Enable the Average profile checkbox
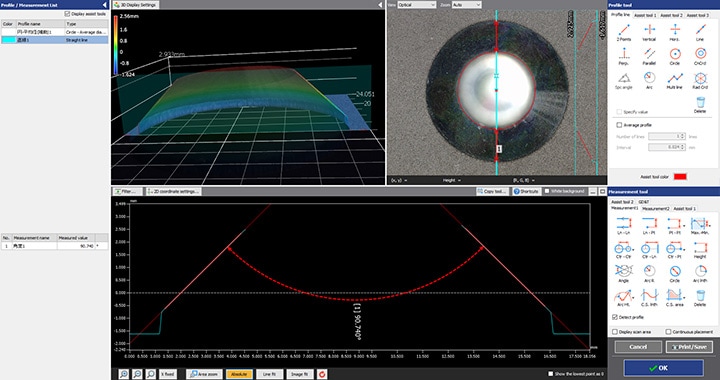This screenshot has height=380, width=720. [x=619, y=125]
